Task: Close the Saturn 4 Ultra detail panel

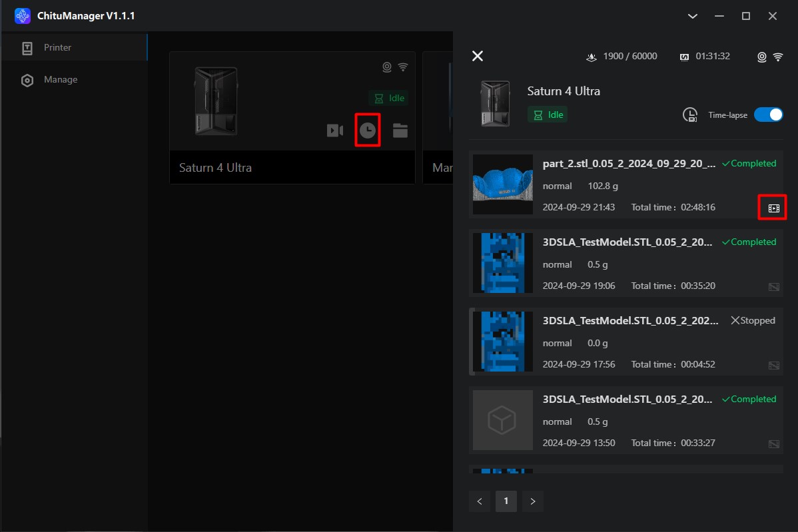Action: (478, 56)
